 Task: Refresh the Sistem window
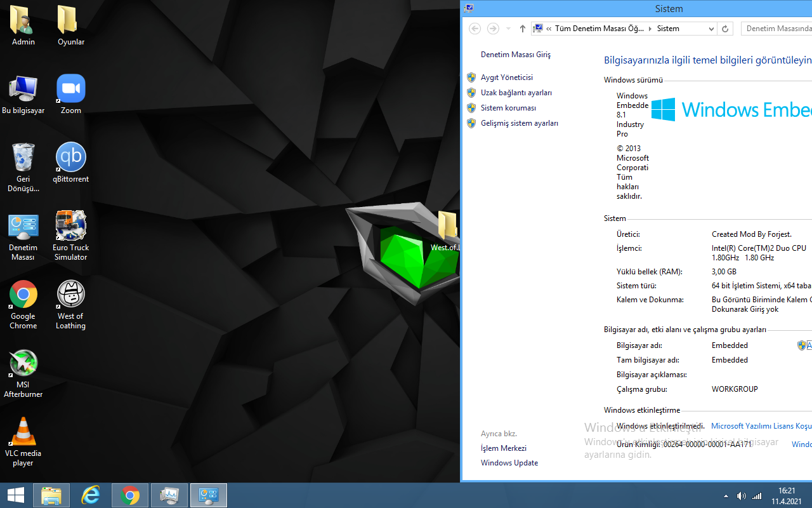pyautogui.click(x=726, y=29)
